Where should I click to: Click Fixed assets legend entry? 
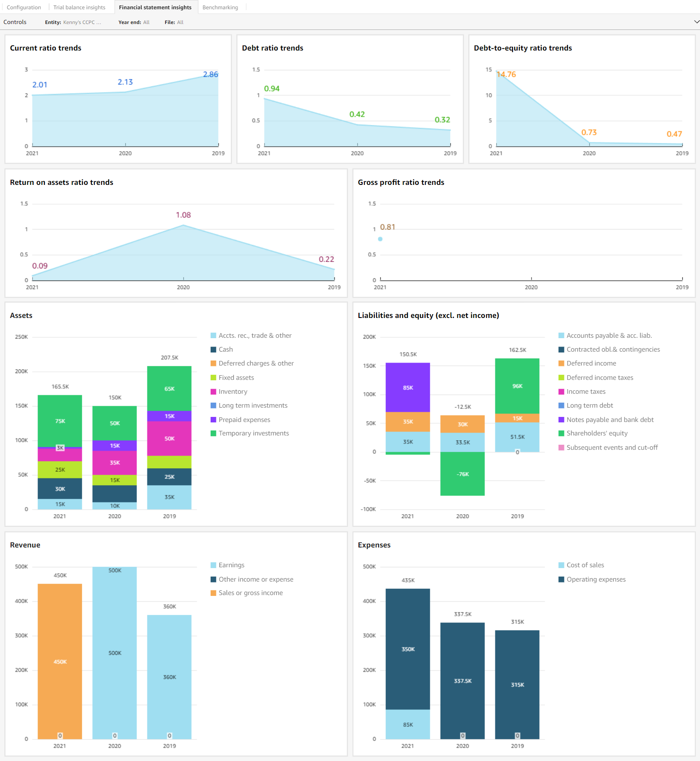(x=236, y=378)
